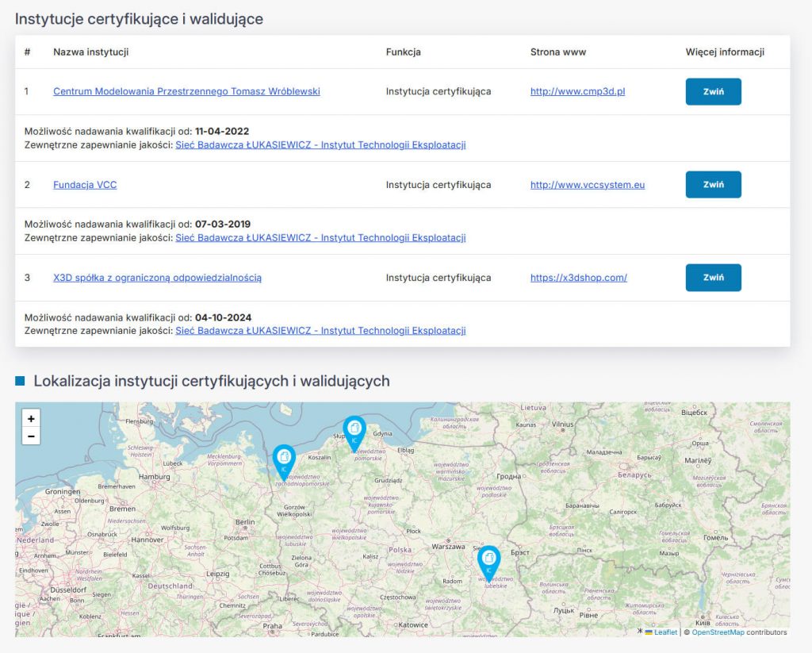Collapse details for Centrum Modelowania Przestrzennego row

(713, 91)
